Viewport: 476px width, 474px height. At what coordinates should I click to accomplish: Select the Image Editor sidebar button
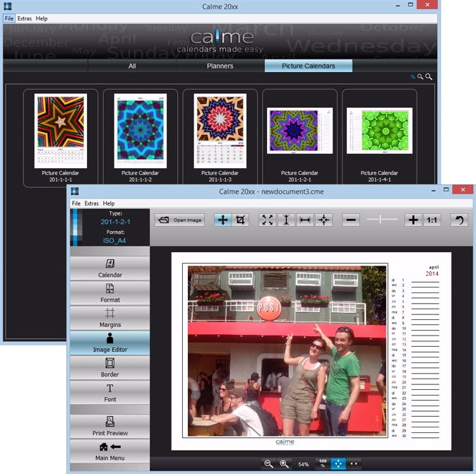pyautogui.click(x=110, y=343)
